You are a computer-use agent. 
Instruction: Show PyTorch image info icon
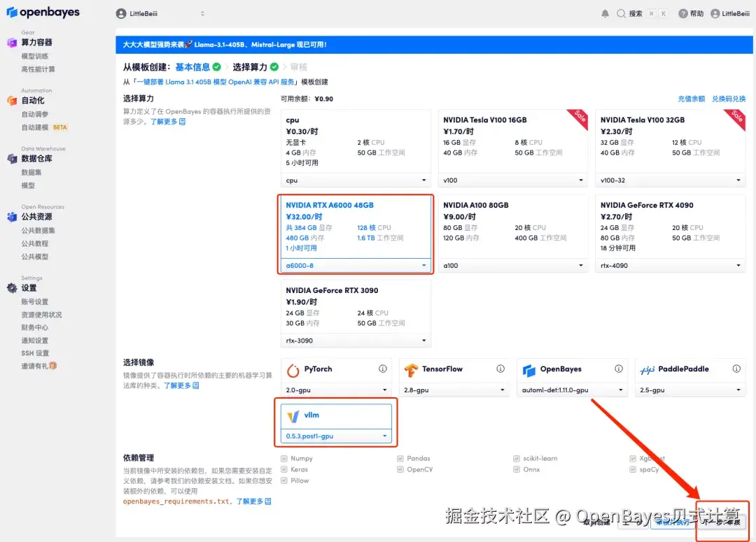coord(382,369)
